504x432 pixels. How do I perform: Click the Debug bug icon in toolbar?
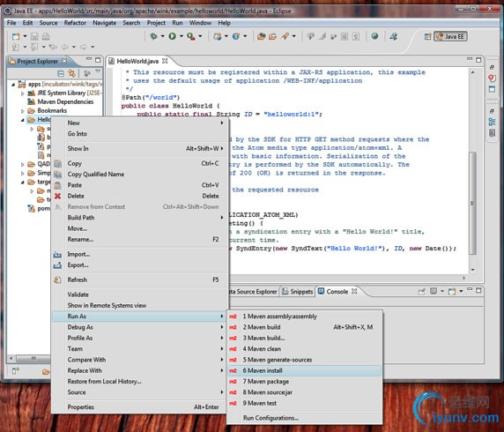click(153, 36)
